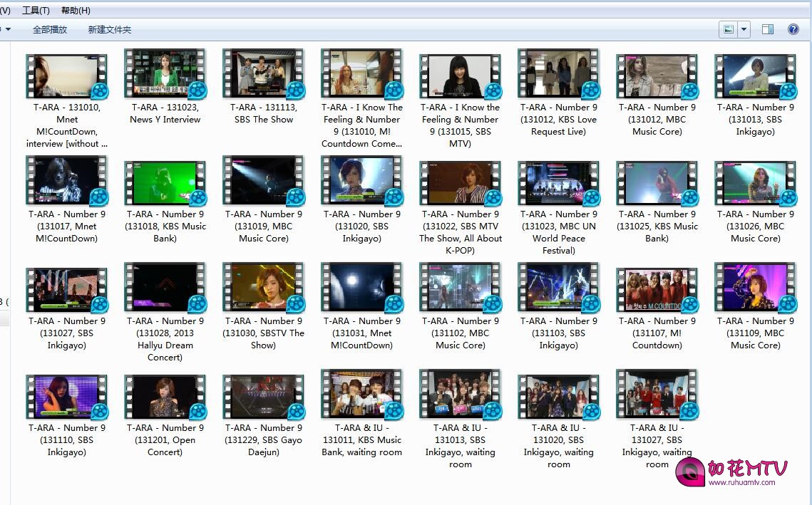Click file name 'Number 9 (131107, M! Countdown)'
Image resolution: width=812 pixels, height=505 pixels.
pyautogui.click(x=657, y=333)
